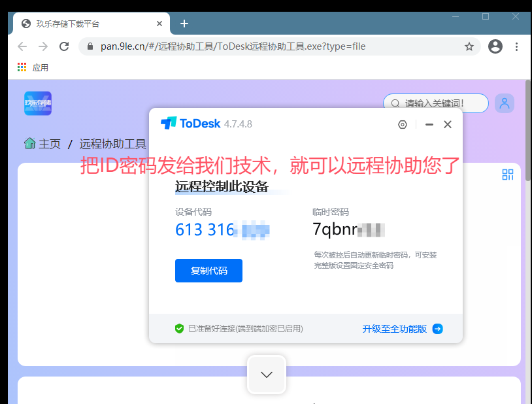
Task: Click the 已准备好连接 status text
Action: click(x=246, y=329)
